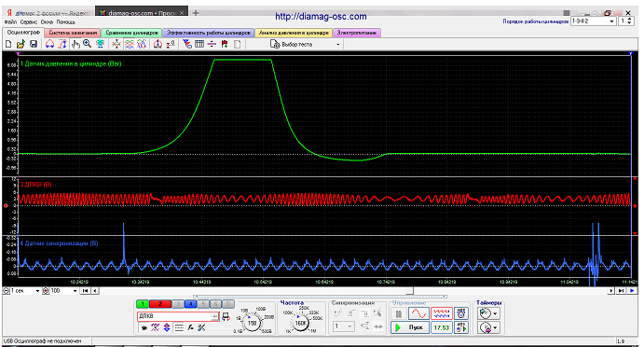Screen dimensions: 644x347
Task: Create a new oscillogram file
Action: tap(8, 44)
